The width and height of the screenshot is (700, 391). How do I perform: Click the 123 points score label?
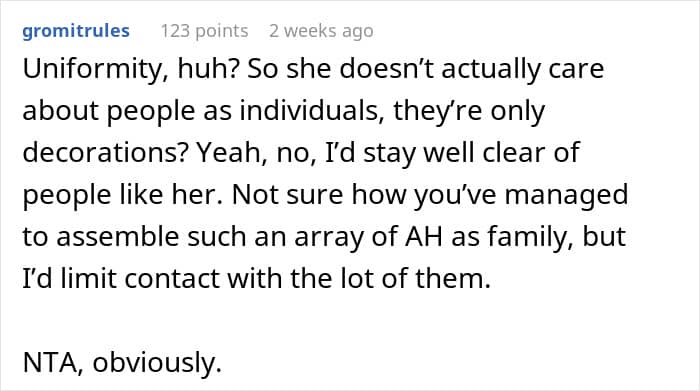(x=204, y=31)
